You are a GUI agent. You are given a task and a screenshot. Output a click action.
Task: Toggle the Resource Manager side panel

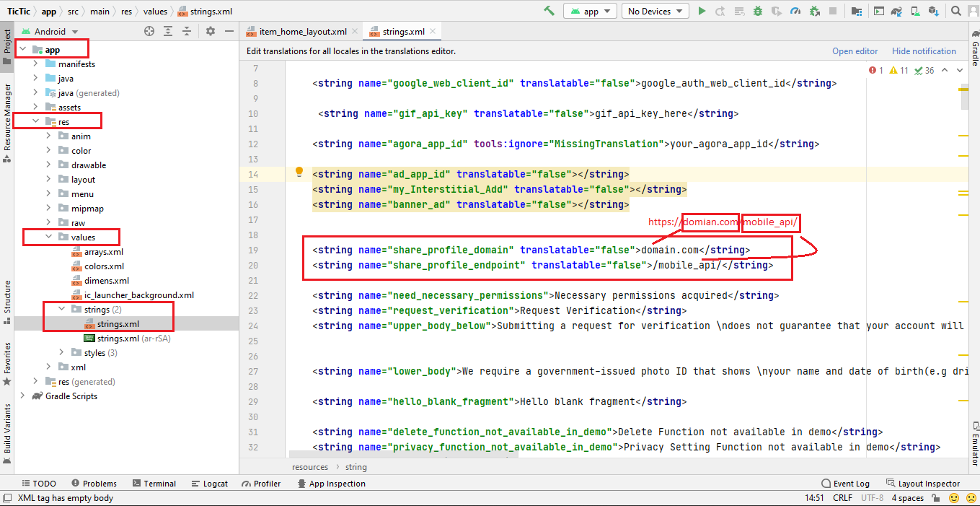tap(7, 115)
